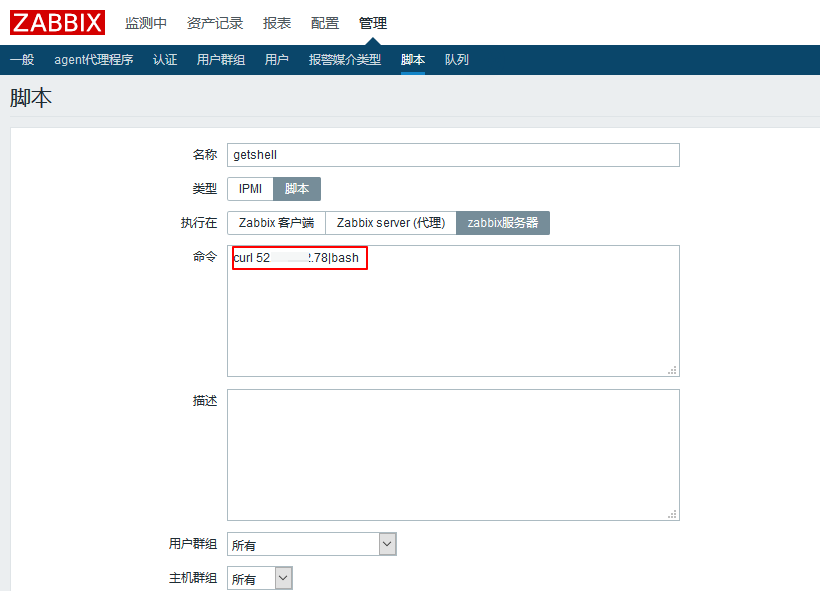Open the 用户群组 dropdown
The height and width of the screenshot is (591, 820).
[x=312, y=544]
